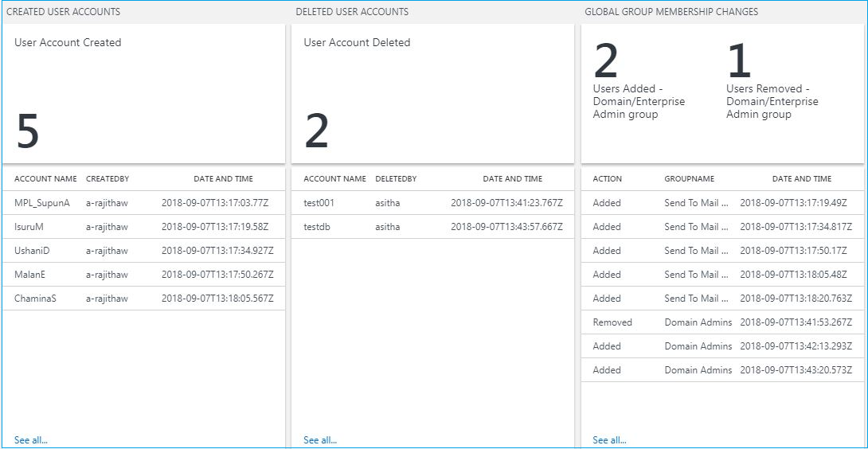This screenshot has width=868, height=449.
Task: Select Added row timestamped 13:17:34.817Z
Action: click(722, 227)
